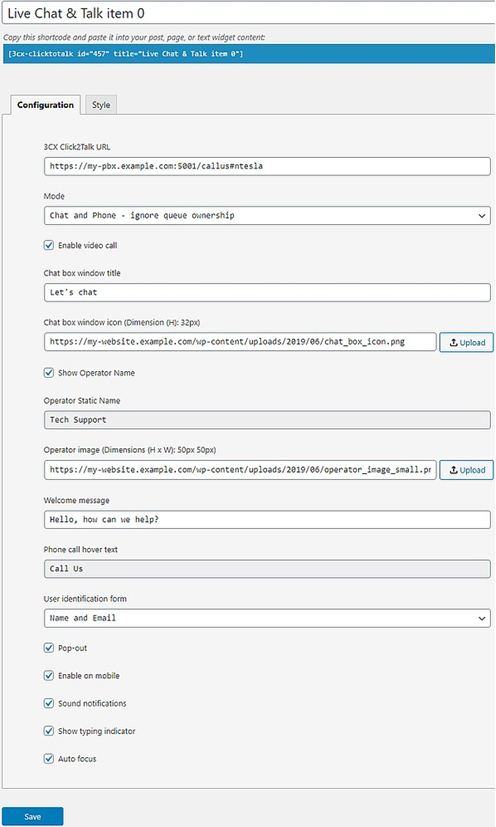Viewport: 496px width, 827px height.
Task: Switch to the Style tab
Action: click(101, 105)
